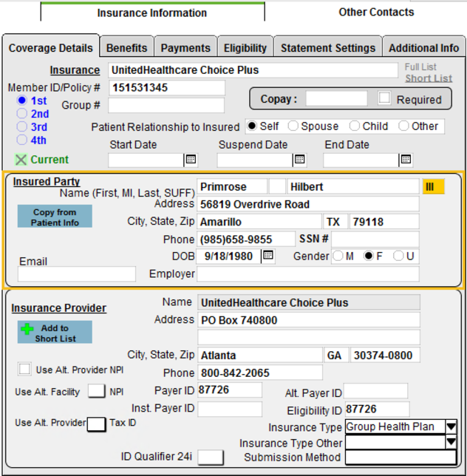
Task: Select 3rd insurance radio button
Action: click(22, 126)
